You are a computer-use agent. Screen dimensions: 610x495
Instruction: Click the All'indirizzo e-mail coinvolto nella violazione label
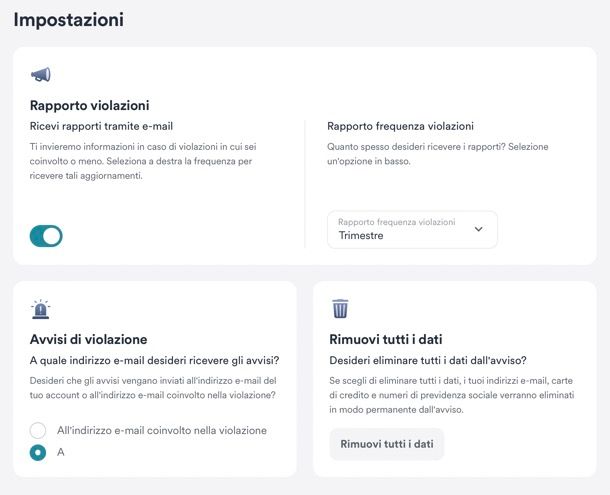[x=162, y=430]
